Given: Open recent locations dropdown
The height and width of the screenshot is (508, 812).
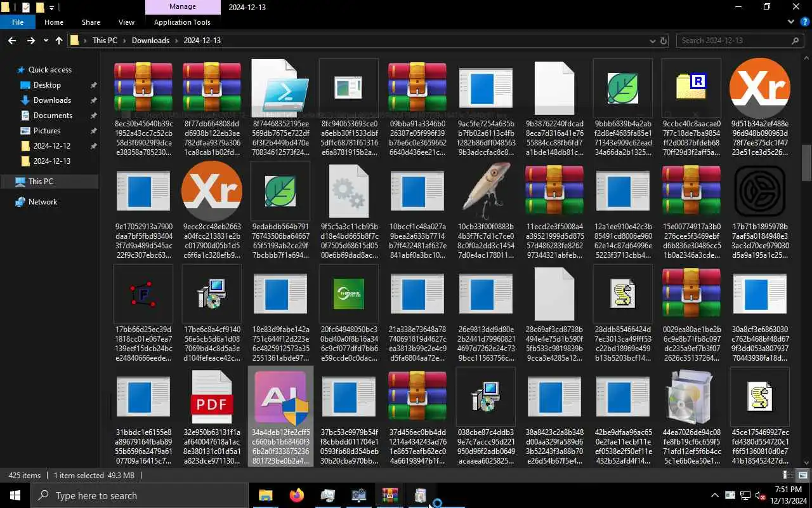Looking at the screenshot, I should click(x=46, y=41).
